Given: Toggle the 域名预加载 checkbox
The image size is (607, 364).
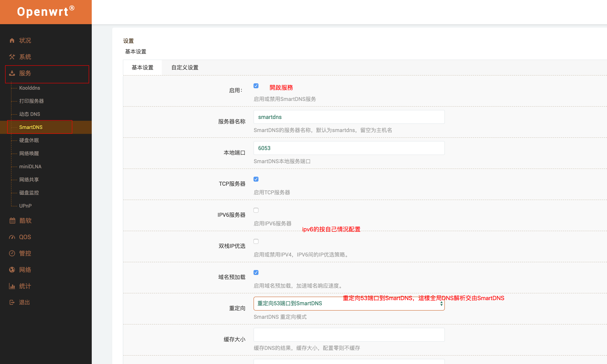Looking at the screenshot, I should tap(256, 272).
